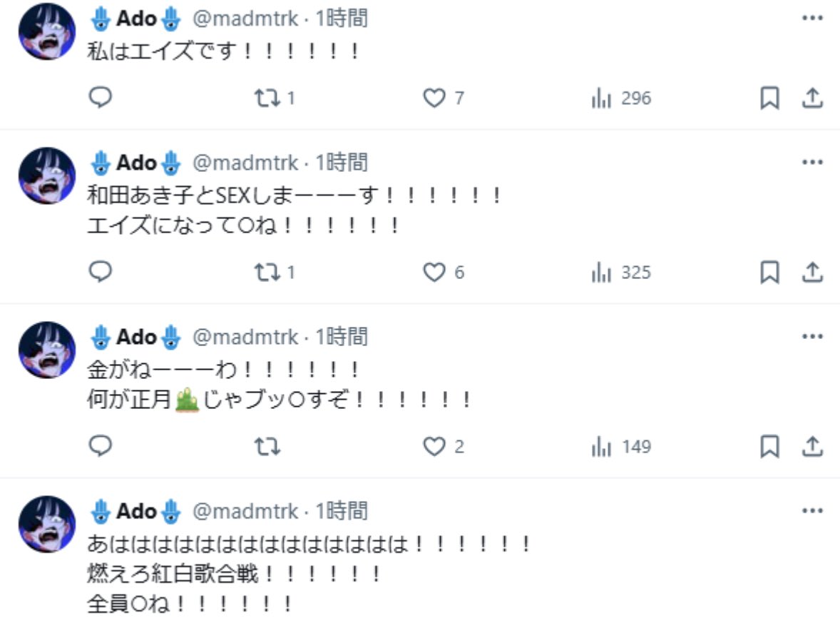Retweet the post that has 7 likes
The width and height of the screenshot is (840, 628).
[268, 98]
